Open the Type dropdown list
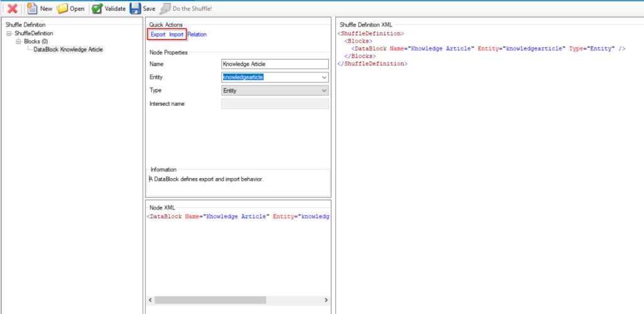 click(x=324, y=91)
